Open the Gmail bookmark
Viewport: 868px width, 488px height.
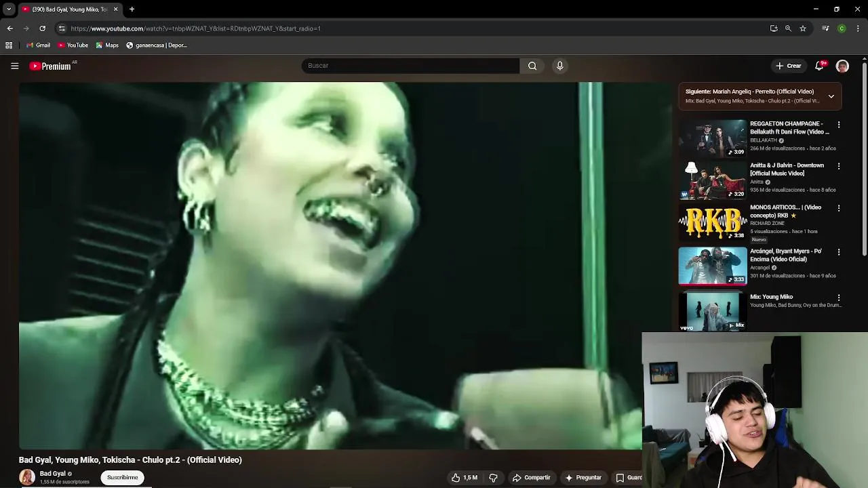click(38, 45)
